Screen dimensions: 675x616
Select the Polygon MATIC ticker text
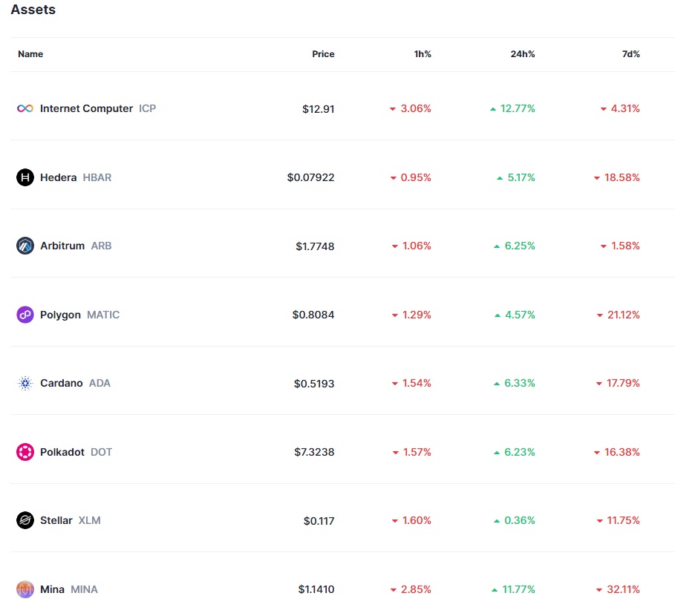[x=103, y=315]
